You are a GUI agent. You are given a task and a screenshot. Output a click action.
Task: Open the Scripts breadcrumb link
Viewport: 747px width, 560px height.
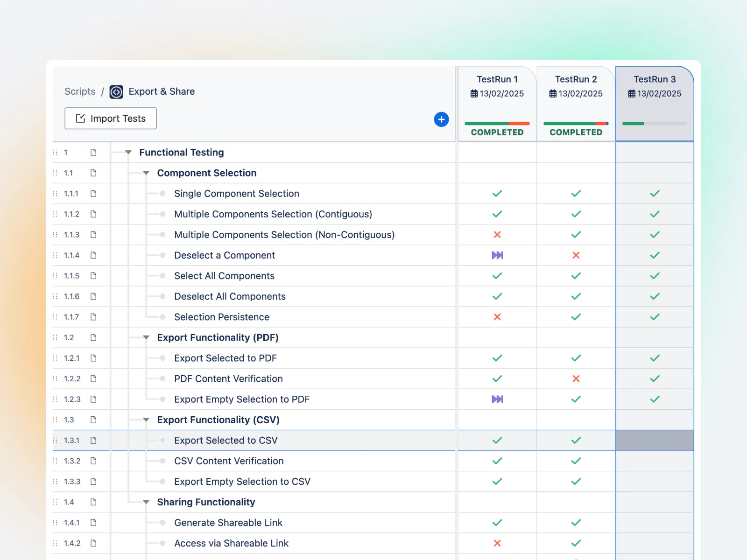point(79,91)
